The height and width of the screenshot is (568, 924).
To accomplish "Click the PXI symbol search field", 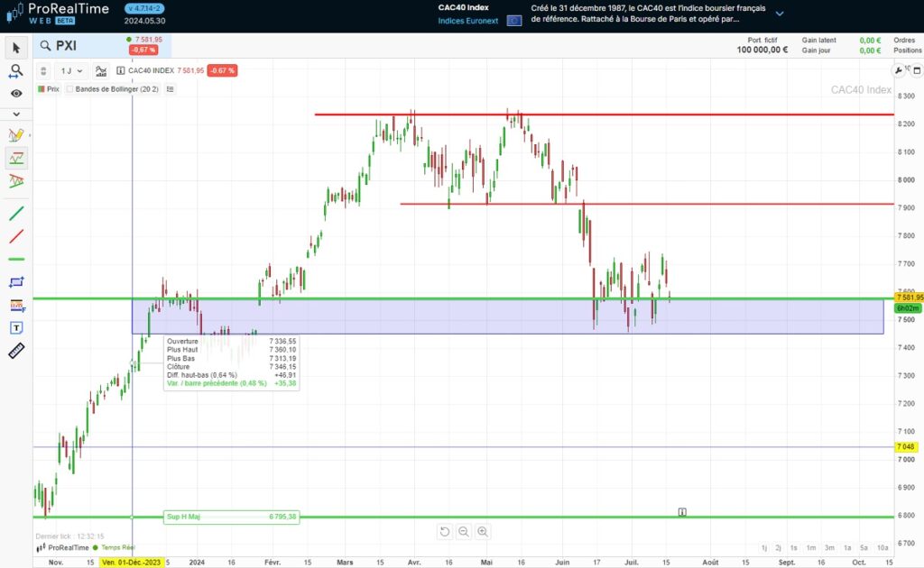I will [81, 46].
